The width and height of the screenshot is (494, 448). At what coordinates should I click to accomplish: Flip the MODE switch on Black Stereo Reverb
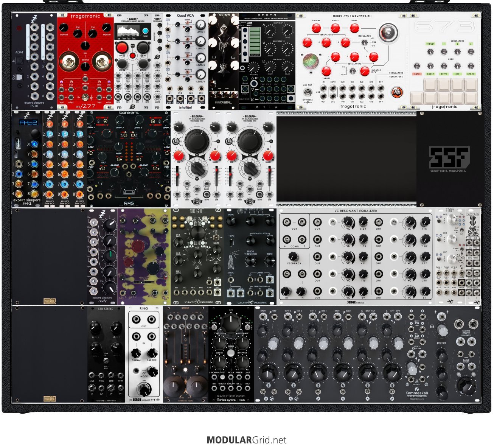(247, 328)
